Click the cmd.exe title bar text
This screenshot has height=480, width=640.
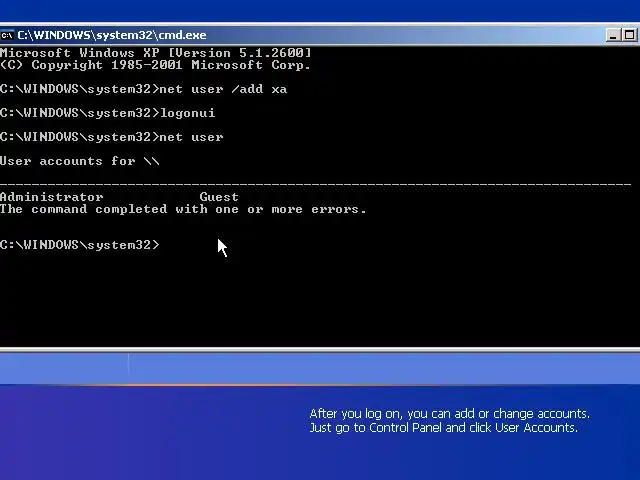pos(112,35)
